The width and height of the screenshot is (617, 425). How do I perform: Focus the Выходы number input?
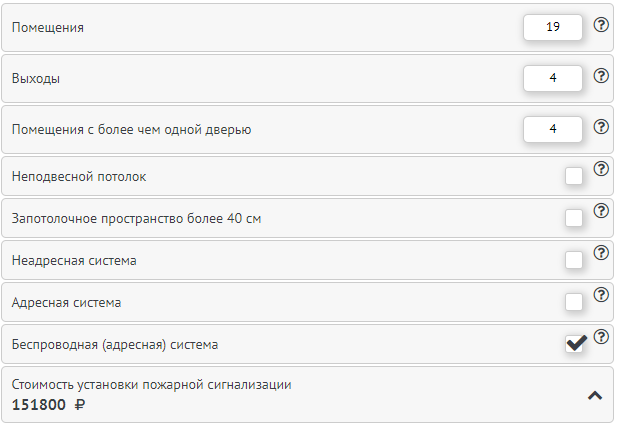(552, 77)
